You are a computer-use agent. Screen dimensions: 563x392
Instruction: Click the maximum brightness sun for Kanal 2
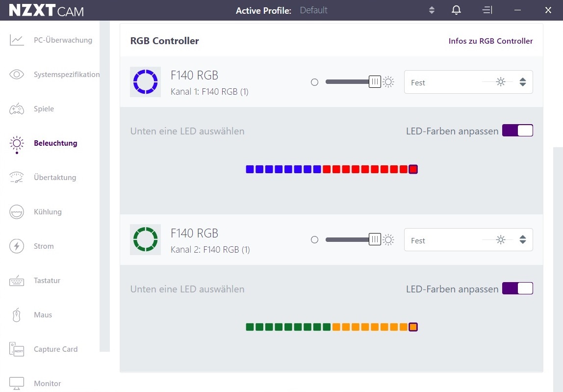click(x=388, y=239)
